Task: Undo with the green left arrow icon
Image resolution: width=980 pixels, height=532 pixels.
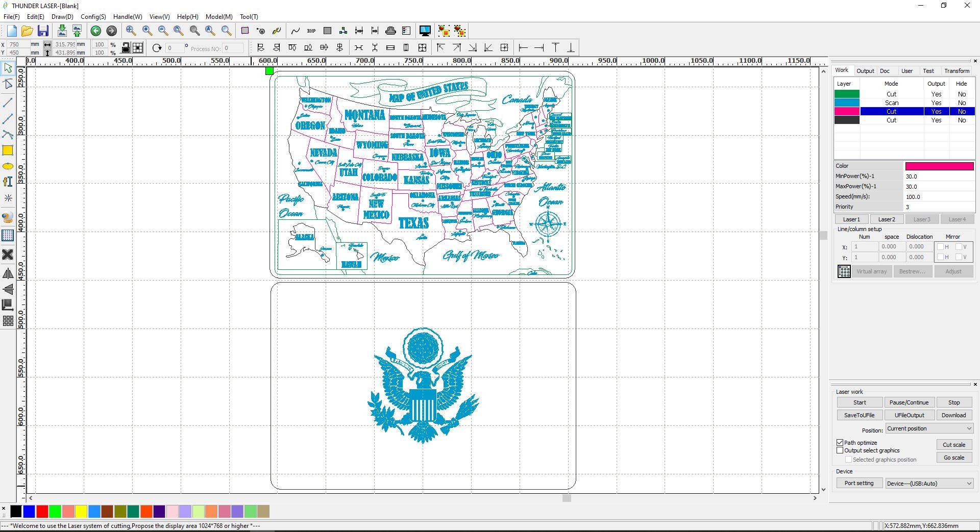Action: coord(95,31)
